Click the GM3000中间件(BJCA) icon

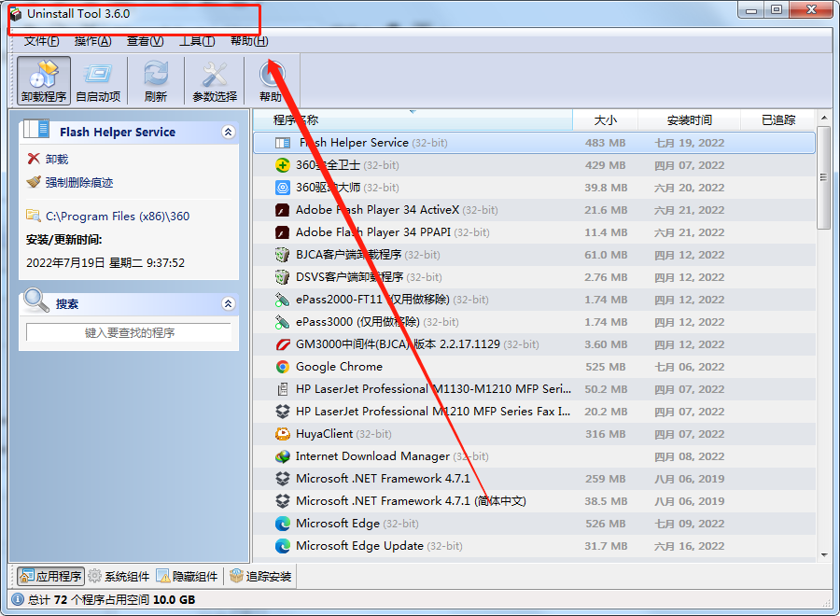coord(282,344)
